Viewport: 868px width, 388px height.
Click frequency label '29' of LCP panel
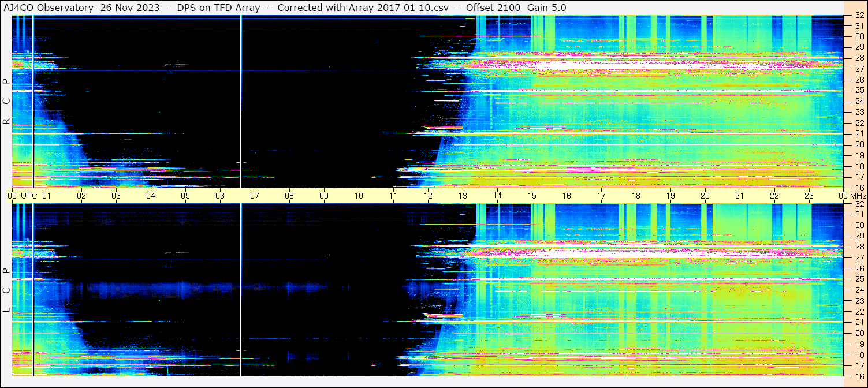[859, 236]
